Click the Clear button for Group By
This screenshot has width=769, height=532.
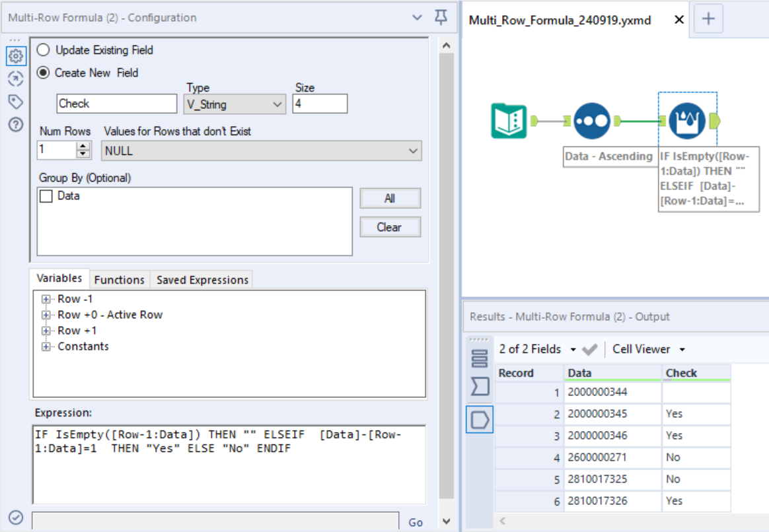coord(390,226)
